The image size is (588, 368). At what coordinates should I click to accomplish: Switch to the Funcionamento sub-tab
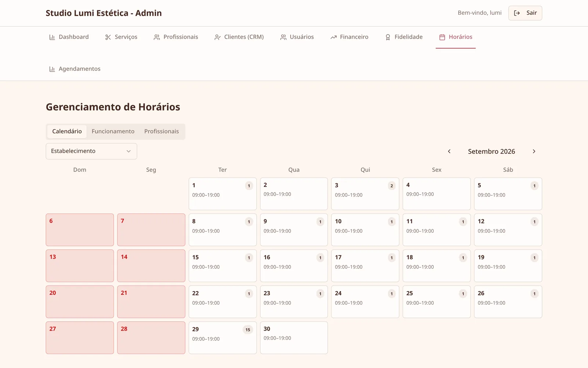click(x=113, y=131)
